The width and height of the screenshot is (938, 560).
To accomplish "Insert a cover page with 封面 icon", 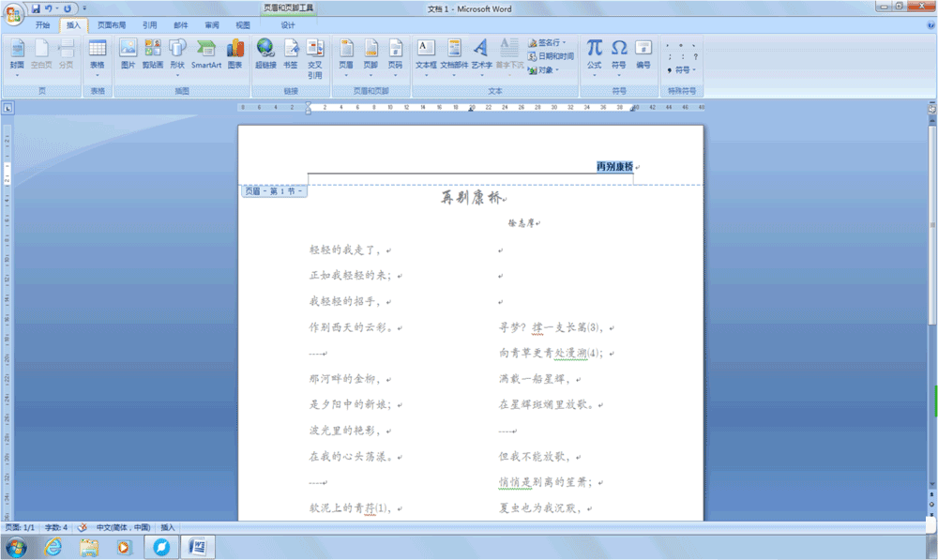I will point(17,55).
